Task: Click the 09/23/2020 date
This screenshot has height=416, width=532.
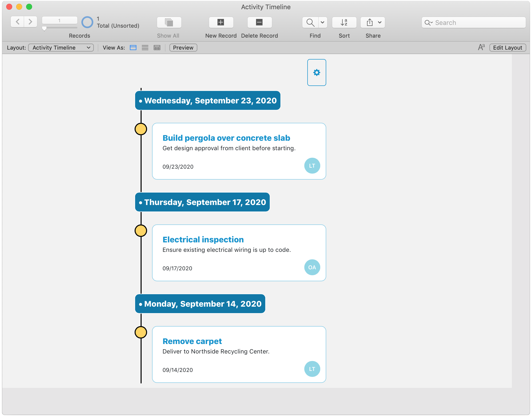Action: 178,167
